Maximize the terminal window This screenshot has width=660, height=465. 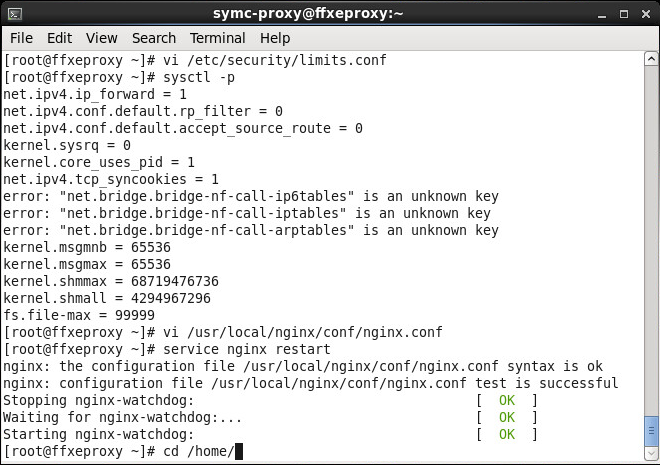(x=622, y=13)
